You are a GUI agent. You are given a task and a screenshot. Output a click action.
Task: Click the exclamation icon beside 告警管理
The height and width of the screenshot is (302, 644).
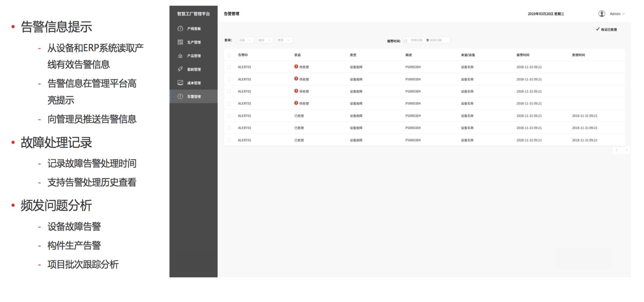180,97
